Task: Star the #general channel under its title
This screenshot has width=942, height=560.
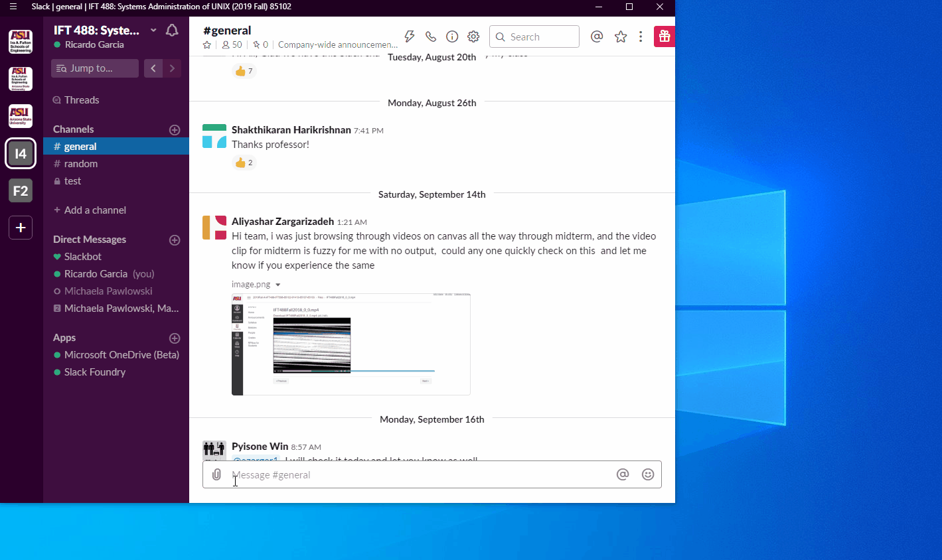Action: (207, 45)
